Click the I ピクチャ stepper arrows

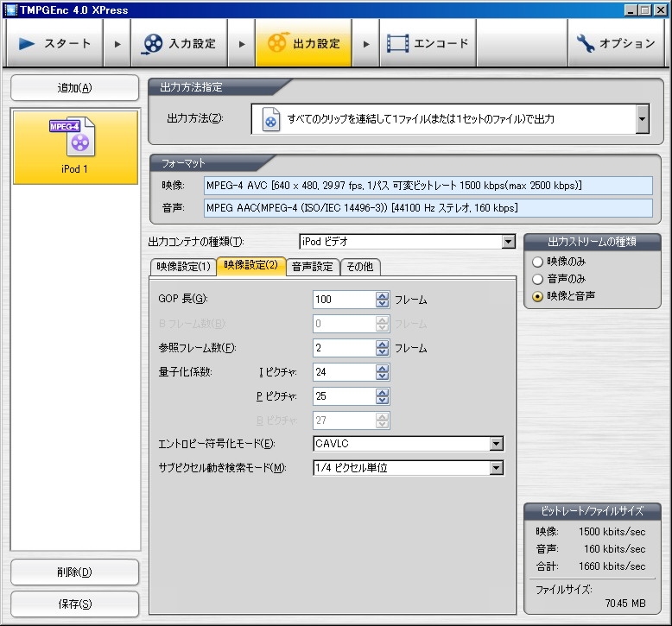click(x=383, y=372)
